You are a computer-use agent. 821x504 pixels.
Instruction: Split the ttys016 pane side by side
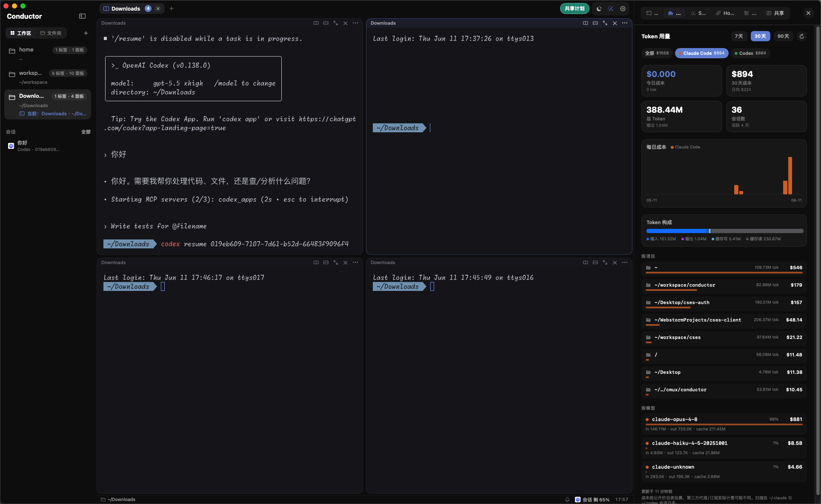point(586,262)
